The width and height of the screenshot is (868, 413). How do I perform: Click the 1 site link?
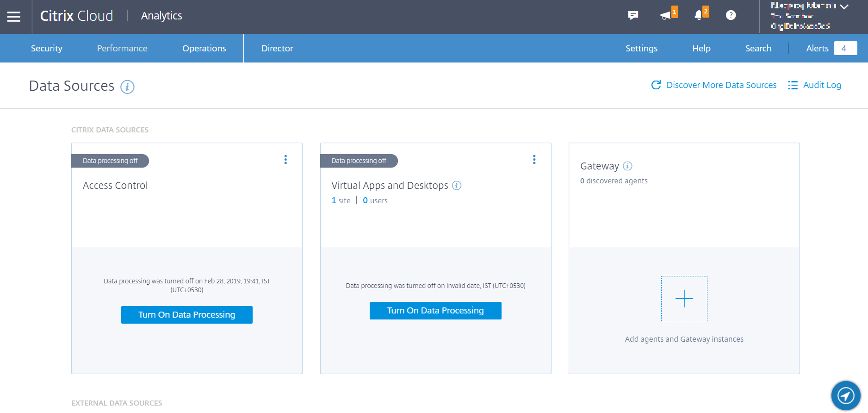(x=341, y=200)
